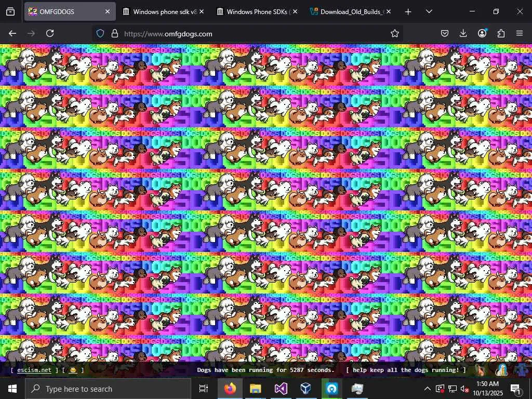This screenshot has height=399, width=532.
Task: Switch to the OMFGDOGS tab
Action: point(70,11)
